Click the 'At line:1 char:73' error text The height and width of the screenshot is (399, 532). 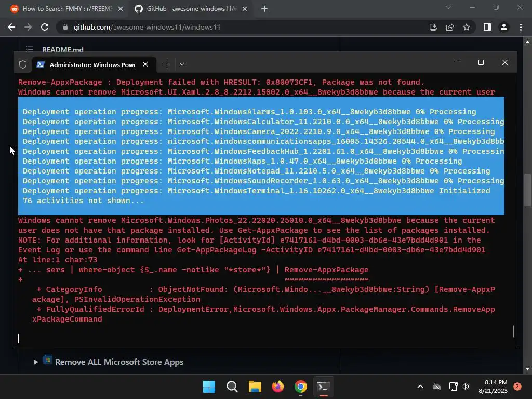pyautogui.click(x=58, y=260)
